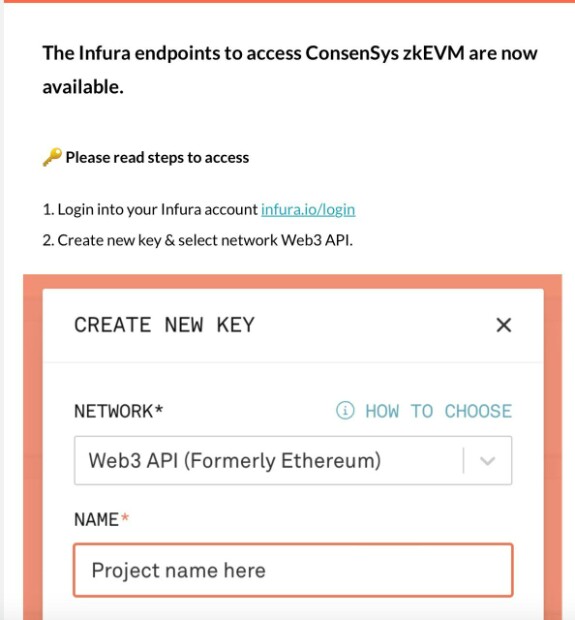The height and width of the screenshot is (620, 575).
Task: Click the orange bar at the page top
Action: [x=288, y=1]
